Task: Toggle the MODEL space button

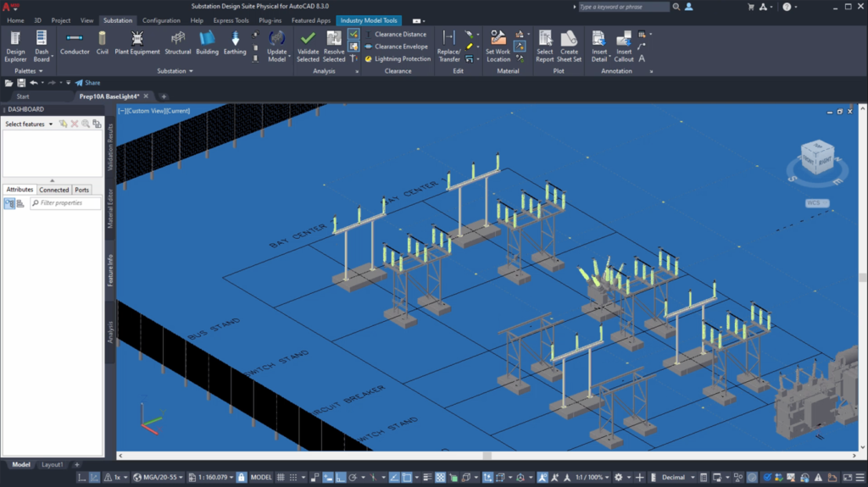Action: point(261,477)
